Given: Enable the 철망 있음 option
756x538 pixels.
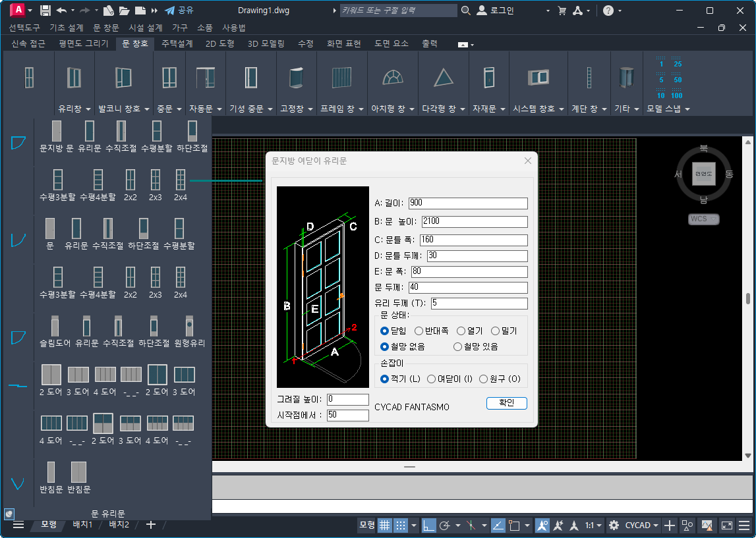Looking at the screenshot, I should tap(457, 346).
